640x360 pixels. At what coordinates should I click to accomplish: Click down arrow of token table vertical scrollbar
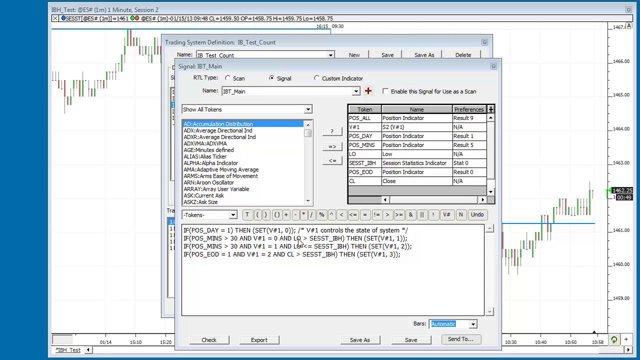coord(491,191)
